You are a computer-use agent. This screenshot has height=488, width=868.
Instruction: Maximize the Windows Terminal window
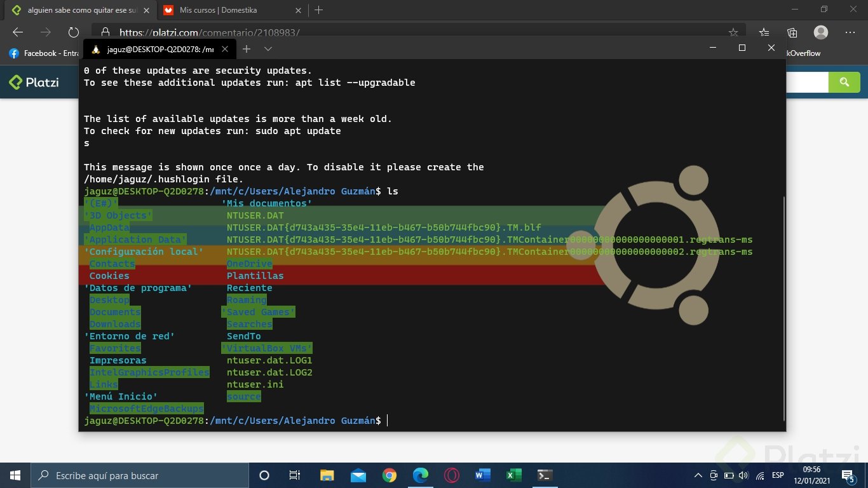742,48
